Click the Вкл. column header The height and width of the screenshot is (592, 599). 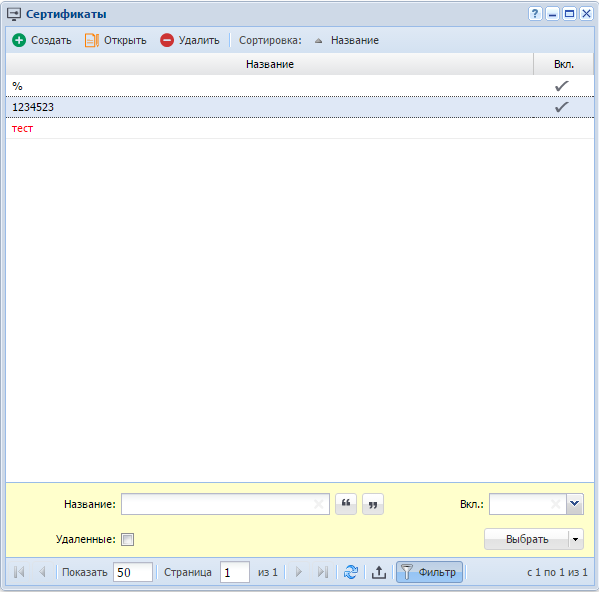[x=563, y=64]
